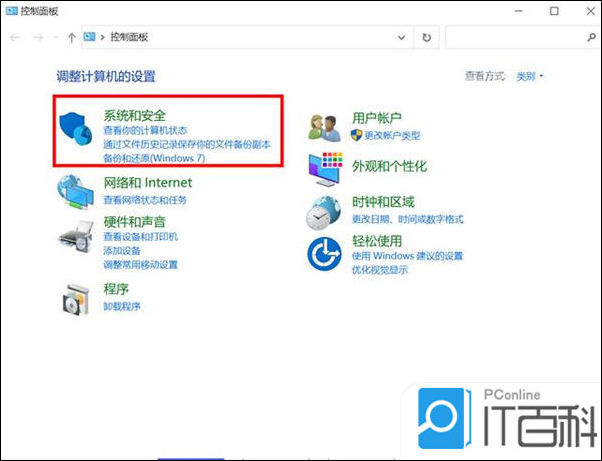Click the refresh button in address bar

click(x=427, y=37)
